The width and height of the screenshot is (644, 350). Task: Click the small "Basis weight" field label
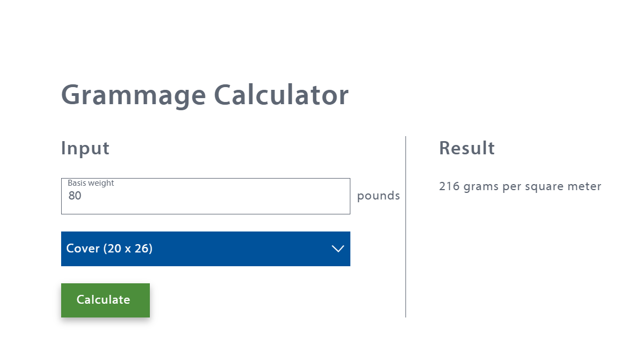tap(91, 183)
